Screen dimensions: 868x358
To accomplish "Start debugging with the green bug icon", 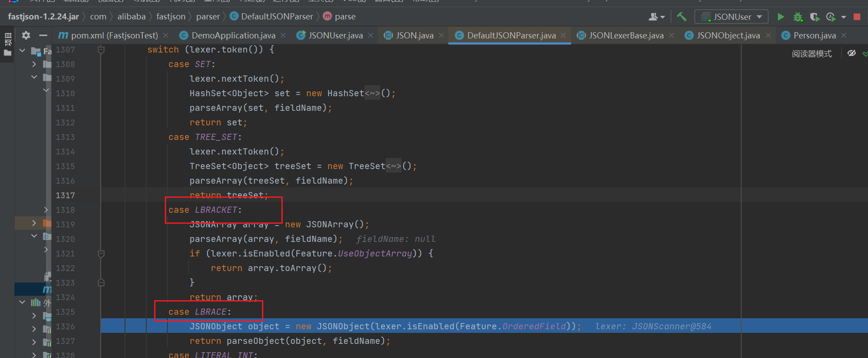I will point(797,17).
